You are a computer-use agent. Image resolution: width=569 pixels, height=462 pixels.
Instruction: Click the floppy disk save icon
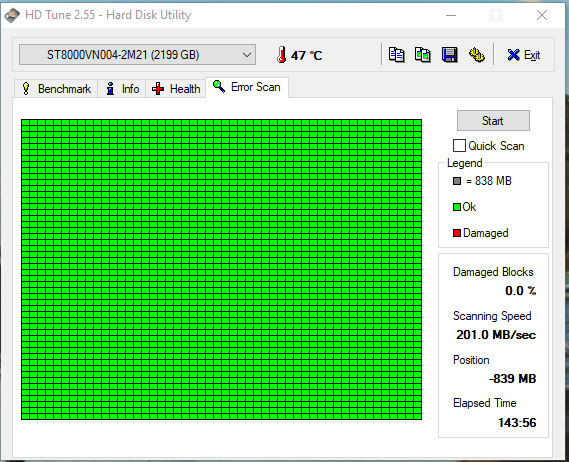click(450, 55)
